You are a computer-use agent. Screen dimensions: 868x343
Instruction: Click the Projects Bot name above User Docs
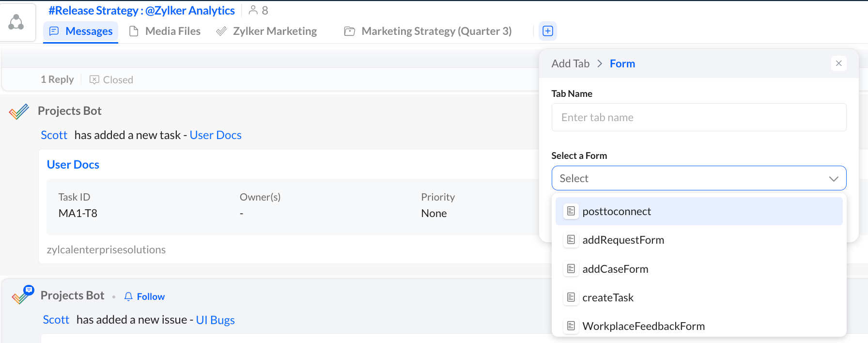click(70, 111)
